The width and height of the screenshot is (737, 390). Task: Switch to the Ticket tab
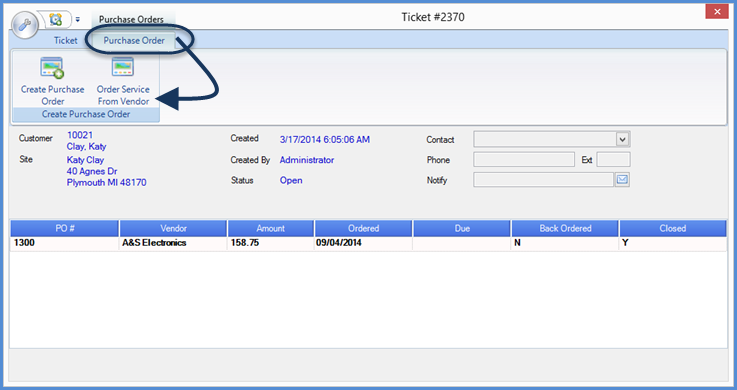[x=65, y=40]
